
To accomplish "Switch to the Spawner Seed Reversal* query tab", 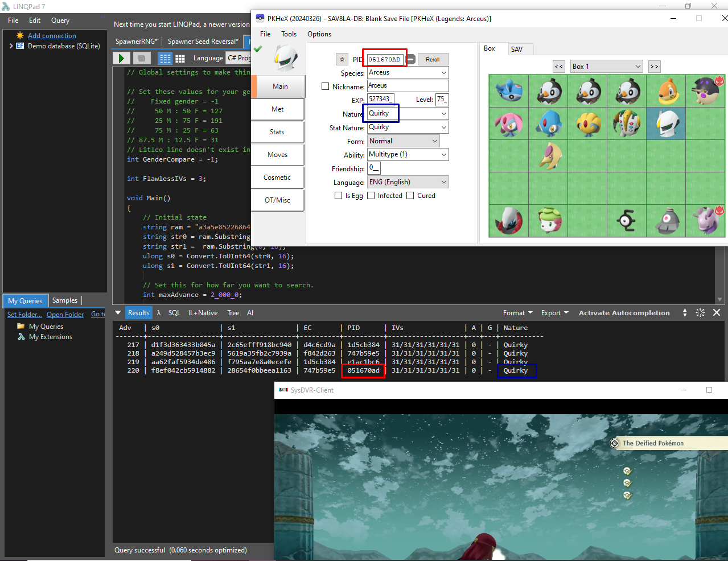I will tap(203, 42).
